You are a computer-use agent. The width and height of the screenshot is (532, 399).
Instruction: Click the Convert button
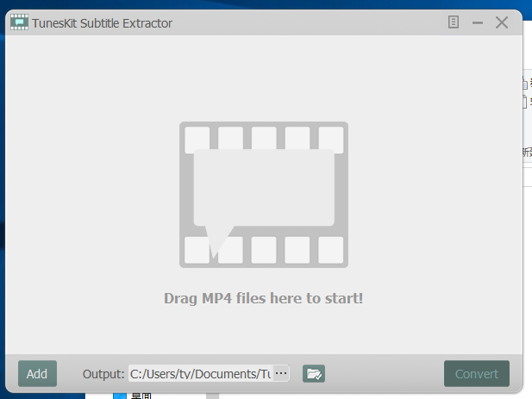(476, 373)
